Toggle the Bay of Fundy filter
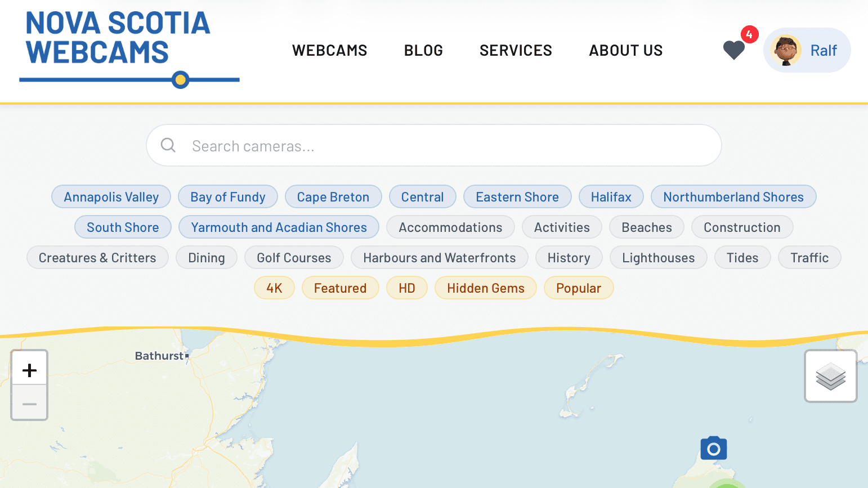Image resolution: width=868 pixels, height=488 pixels. click(227, 197)
